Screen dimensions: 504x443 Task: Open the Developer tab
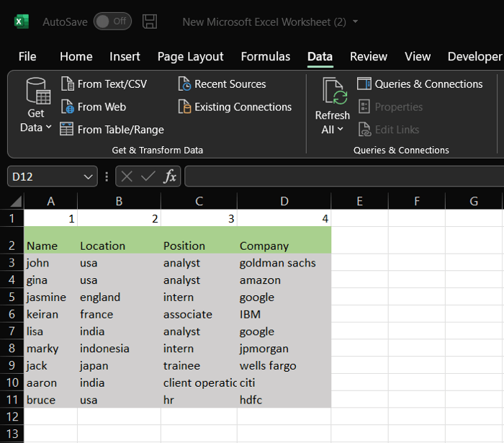[474, 57]
